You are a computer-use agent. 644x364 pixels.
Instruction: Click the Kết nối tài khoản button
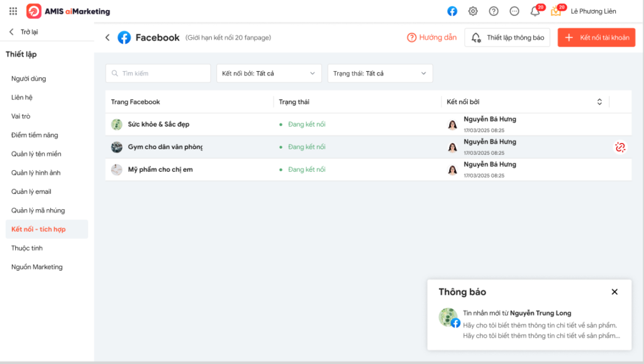point(596,37)
